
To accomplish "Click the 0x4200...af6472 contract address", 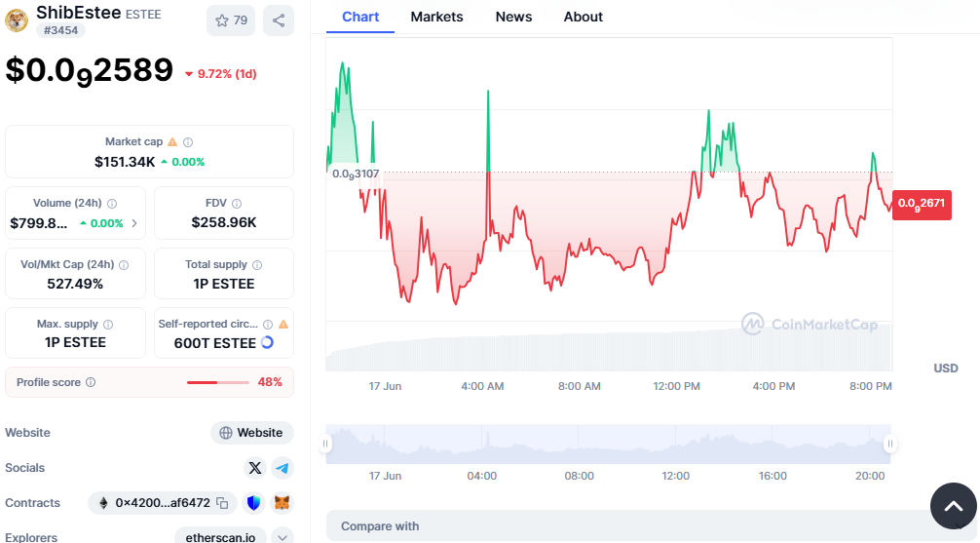I will [x=163, y=503].
